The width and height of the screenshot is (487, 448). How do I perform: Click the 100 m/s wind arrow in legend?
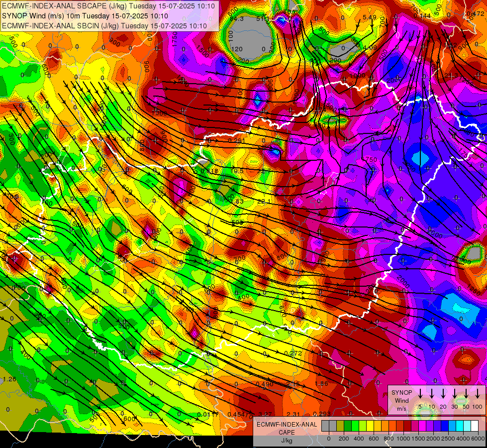(478, 394)
